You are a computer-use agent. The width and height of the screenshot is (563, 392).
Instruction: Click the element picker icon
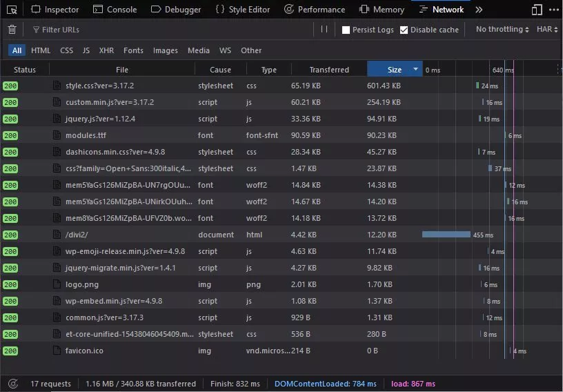[x=12, y=10]
